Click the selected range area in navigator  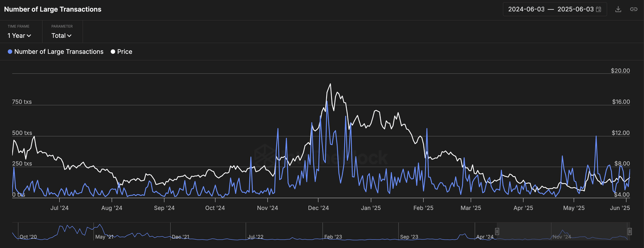pos(563,231)
